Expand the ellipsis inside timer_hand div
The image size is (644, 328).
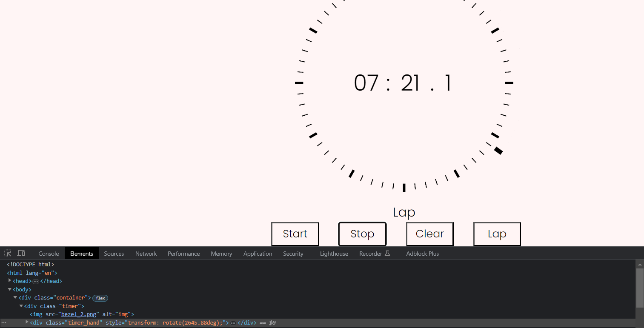coord(233,323)
